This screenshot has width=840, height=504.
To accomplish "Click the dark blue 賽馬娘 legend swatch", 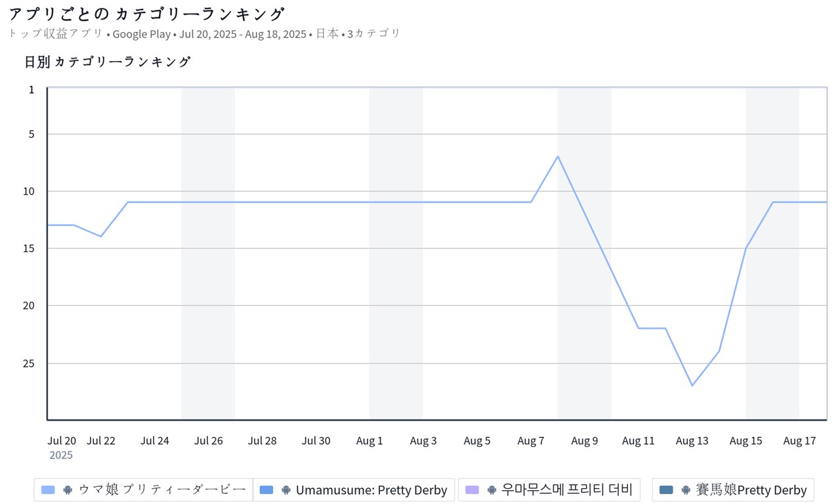I will [x=666, y=490].
